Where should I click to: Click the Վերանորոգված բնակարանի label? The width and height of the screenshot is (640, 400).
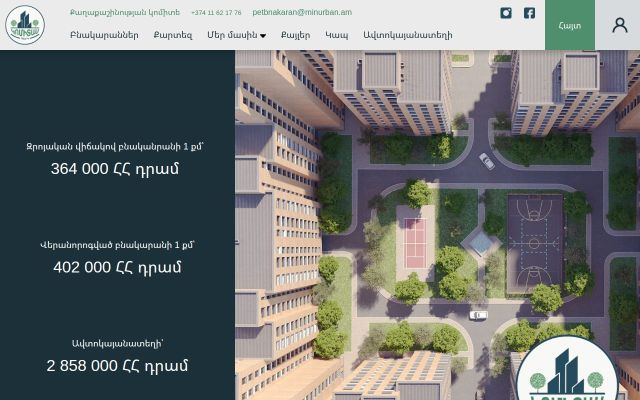(x=117, y=245)
